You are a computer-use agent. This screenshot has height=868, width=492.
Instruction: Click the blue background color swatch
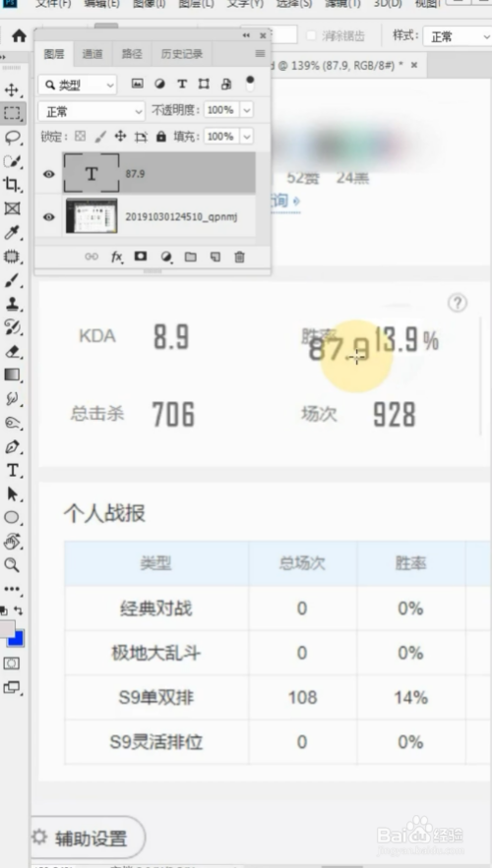click(17, 640)
